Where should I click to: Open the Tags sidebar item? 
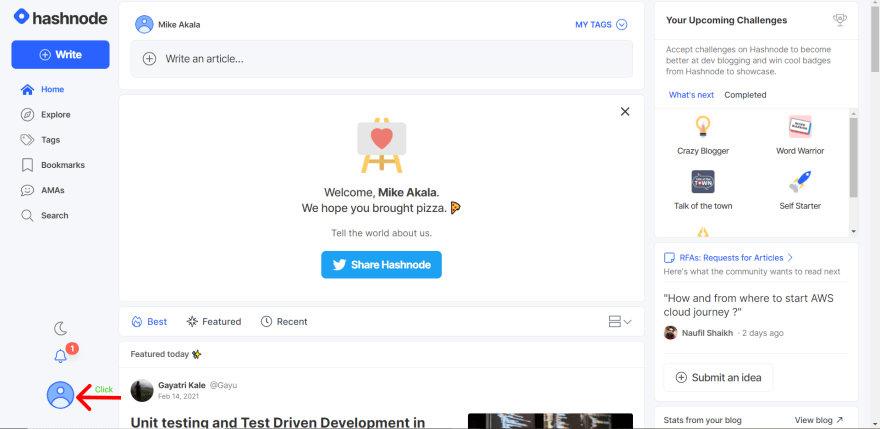tap(40, 140)
